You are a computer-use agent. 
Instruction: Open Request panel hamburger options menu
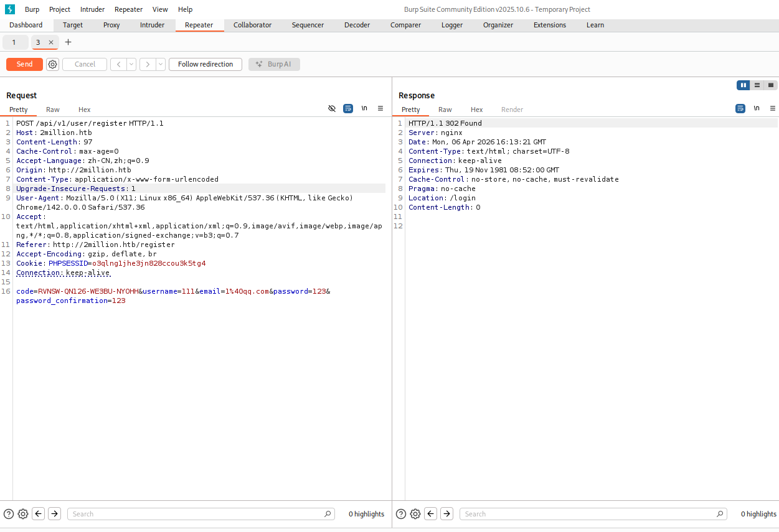coord(380,108)
